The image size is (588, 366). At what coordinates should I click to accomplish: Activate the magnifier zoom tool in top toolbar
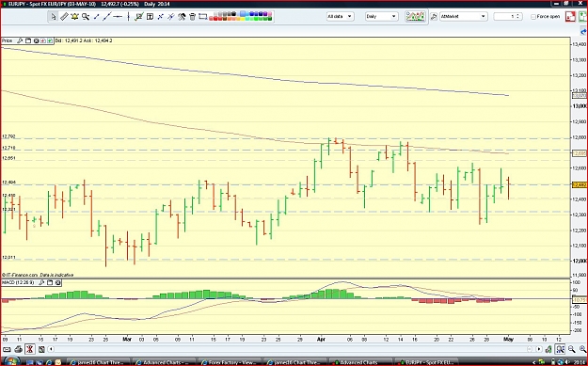tap(86, 17)
